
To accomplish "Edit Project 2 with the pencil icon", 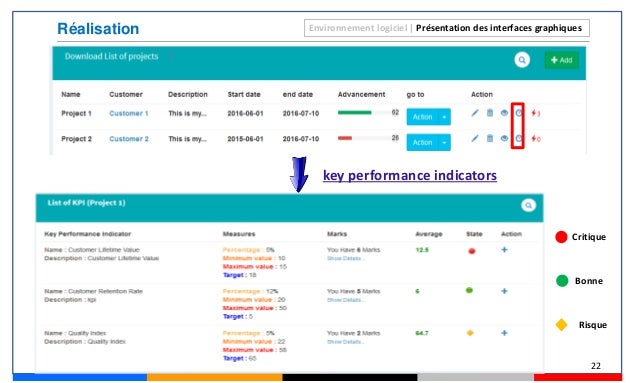I will click(475, 138).
